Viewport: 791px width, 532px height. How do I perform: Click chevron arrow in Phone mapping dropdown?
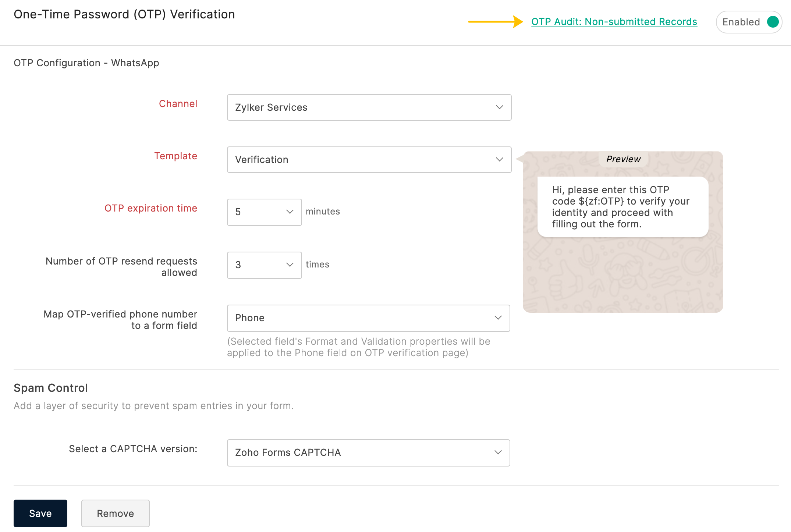tap(498, 318)
